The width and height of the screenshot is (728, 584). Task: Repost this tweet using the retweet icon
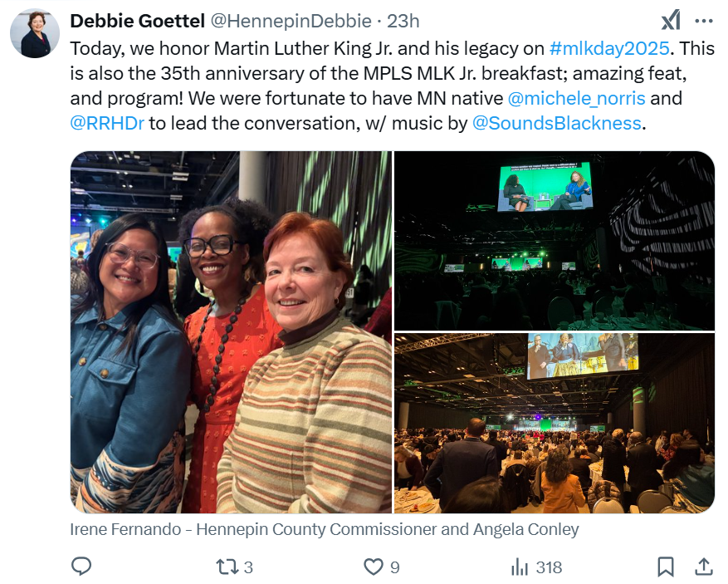point(227,567)
